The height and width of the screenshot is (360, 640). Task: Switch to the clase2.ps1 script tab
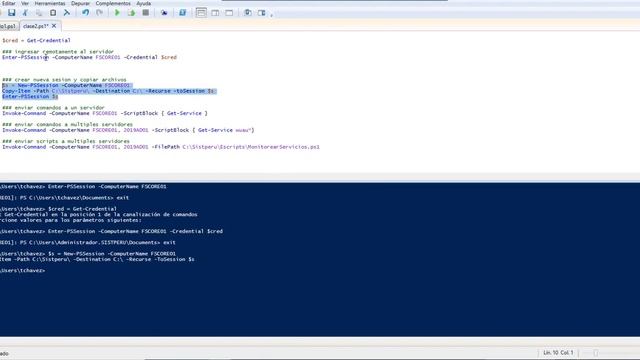click(x=36, y=26)
